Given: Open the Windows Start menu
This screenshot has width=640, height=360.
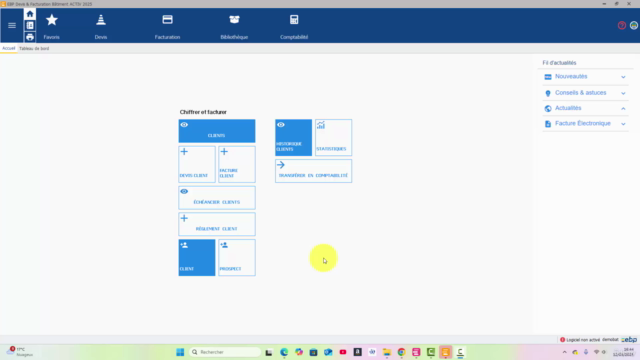Looking at the screenshot, I should (180, 352).
